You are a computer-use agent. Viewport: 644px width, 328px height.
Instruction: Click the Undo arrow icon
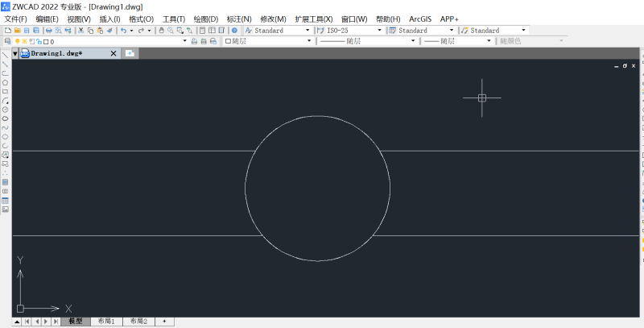coord(122,30)
